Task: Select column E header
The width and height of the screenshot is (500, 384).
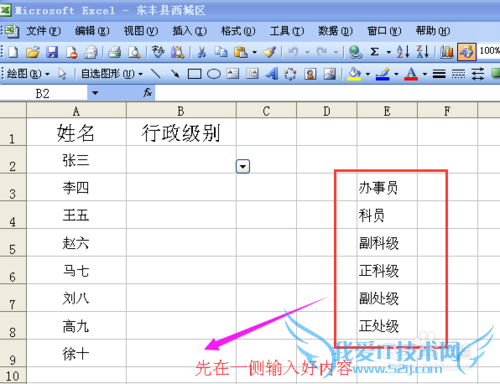Action: tap(387, 111)
